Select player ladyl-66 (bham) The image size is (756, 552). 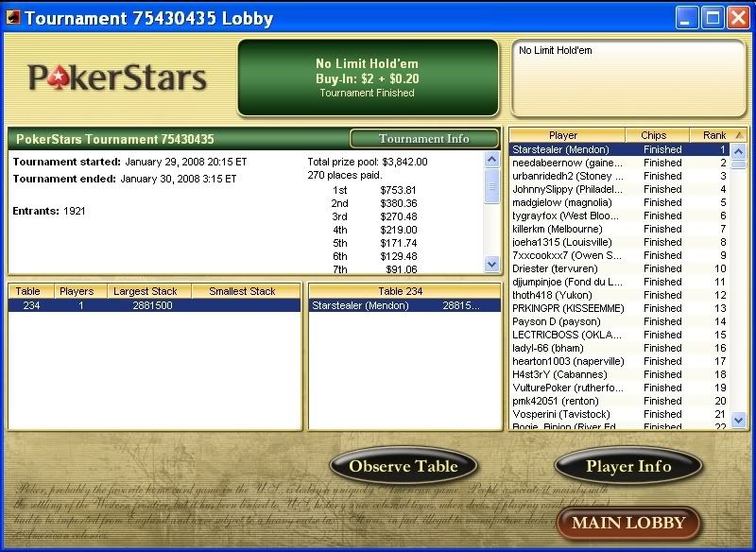click(x=620, y=348)
